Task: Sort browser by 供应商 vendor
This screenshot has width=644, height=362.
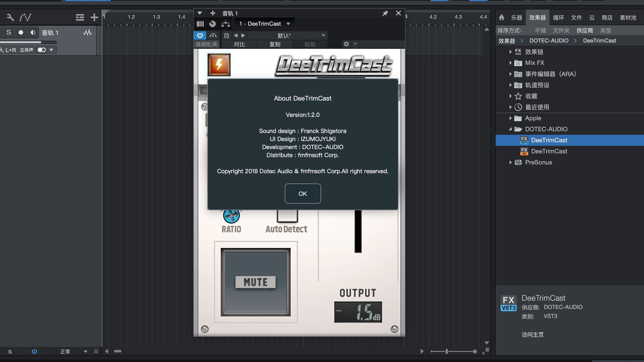Action: (585, 31)
